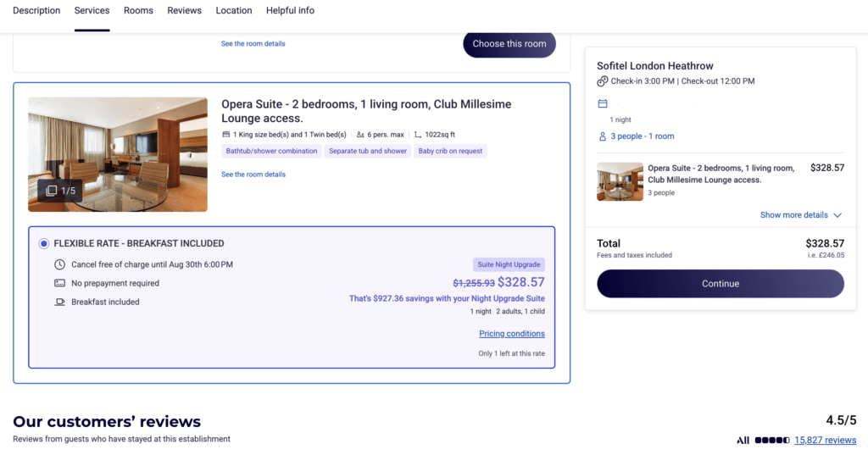Image resolution: width=868 pixels, height=455 pixels.
Task: Open the 15,827 reviews link
Action: coord(825,440)
